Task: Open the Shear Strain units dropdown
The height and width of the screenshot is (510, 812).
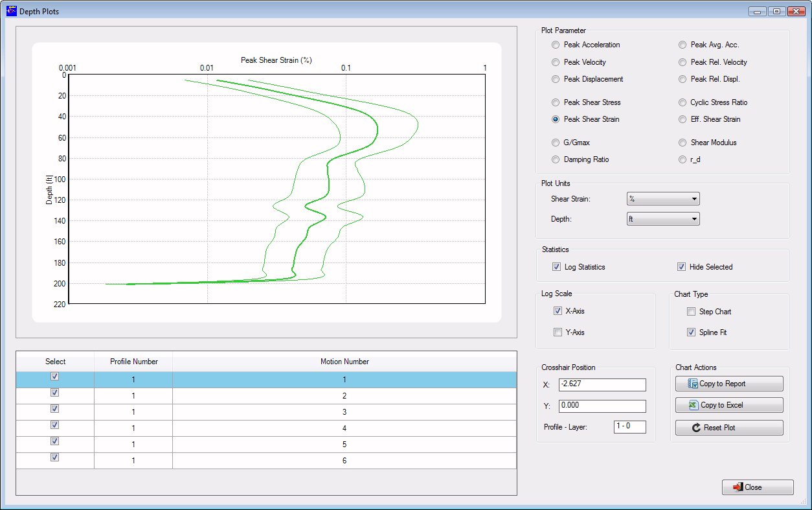Action: pos(663,199)
